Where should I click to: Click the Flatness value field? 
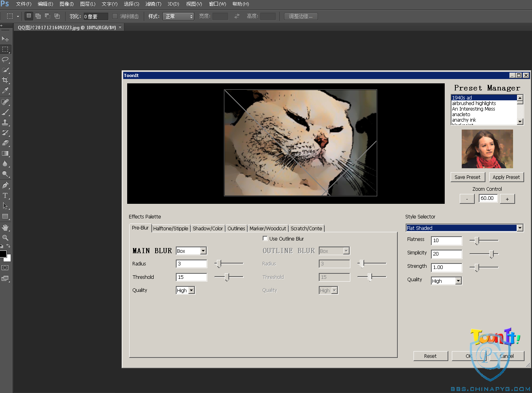pos(447,240)
